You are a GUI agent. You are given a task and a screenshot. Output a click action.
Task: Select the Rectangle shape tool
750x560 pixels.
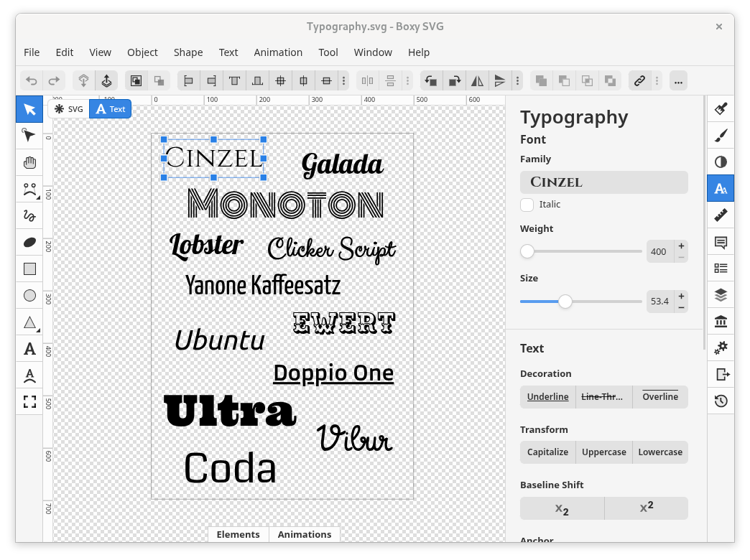(x=29, y=269)
